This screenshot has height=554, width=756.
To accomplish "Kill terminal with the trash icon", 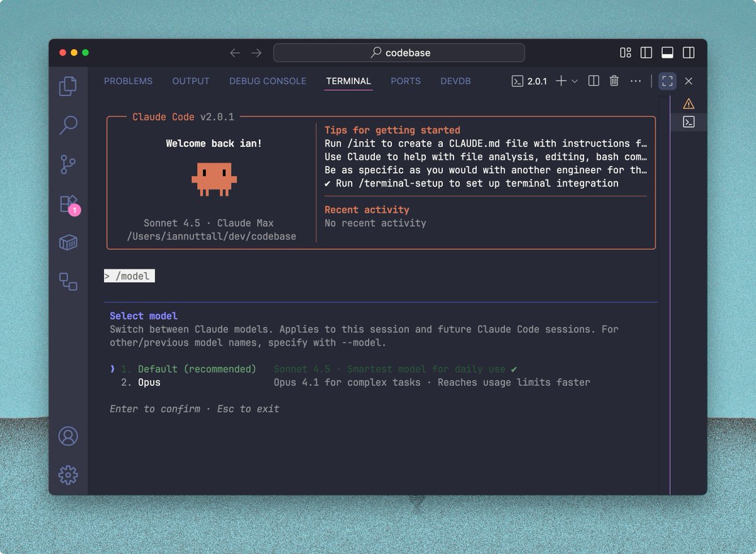I will 614,81.
